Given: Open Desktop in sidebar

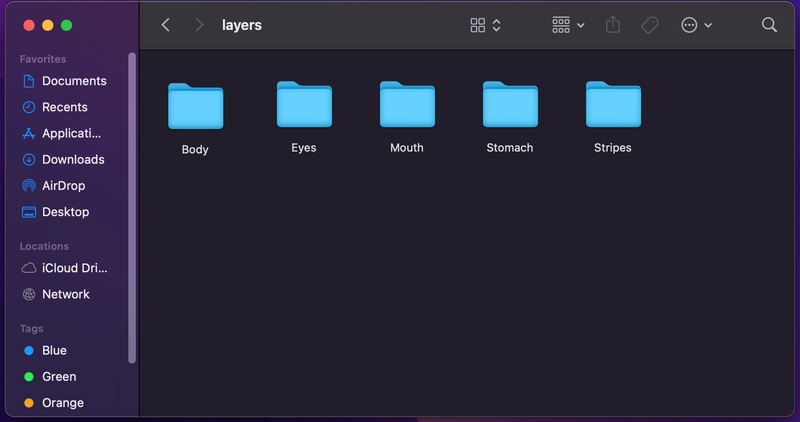Looking at the screenshot, I should pos(56,212).
